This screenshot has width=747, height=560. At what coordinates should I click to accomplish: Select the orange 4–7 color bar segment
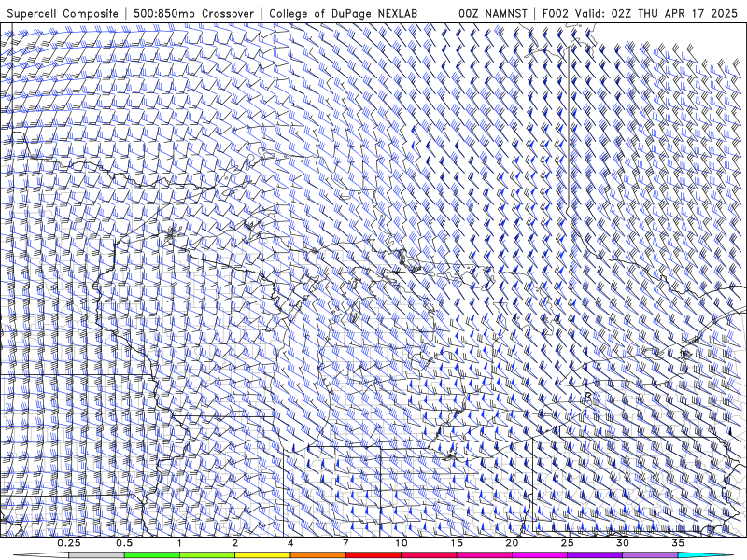click(x=317, y=555)
